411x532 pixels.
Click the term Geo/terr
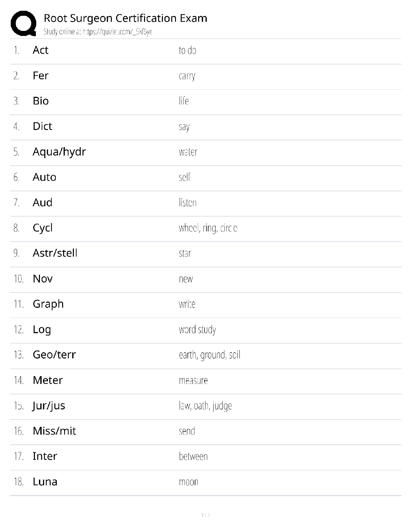(x=54, y=355)
